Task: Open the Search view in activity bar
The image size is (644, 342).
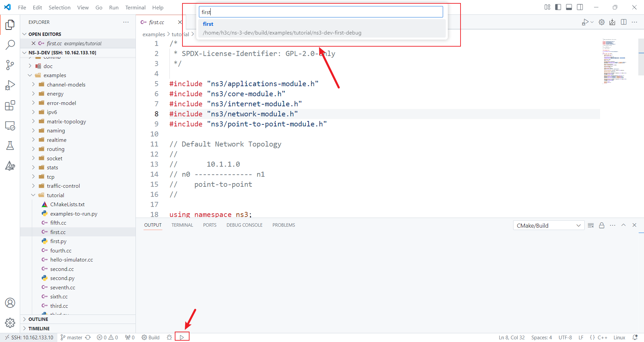Action: (10, 45)
